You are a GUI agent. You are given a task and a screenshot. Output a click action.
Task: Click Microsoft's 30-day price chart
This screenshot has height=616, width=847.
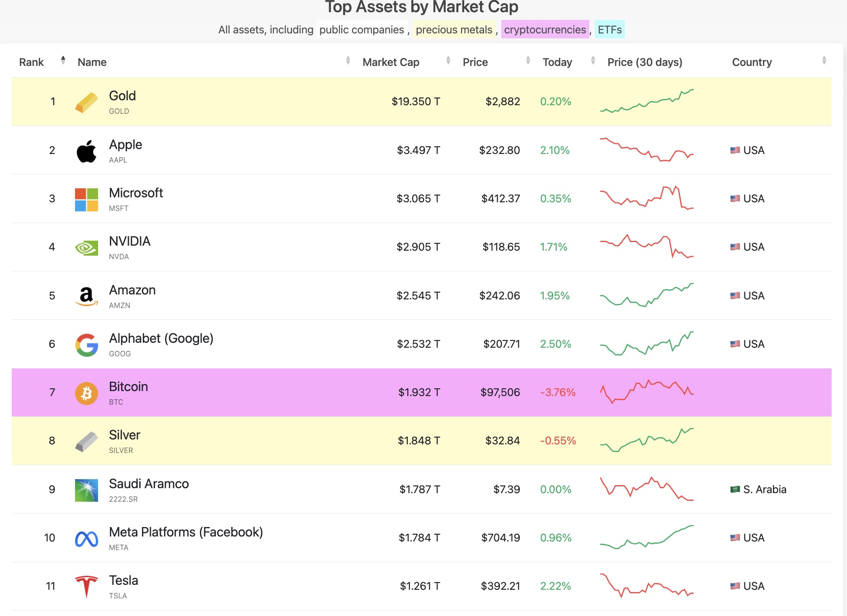(x=647, y=197)
